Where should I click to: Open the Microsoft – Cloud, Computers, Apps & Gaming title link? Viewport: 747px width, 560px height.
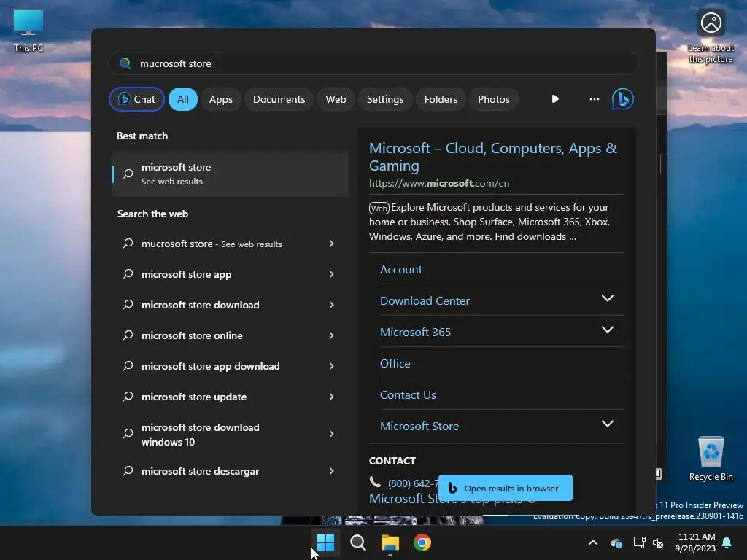(493, 157)
